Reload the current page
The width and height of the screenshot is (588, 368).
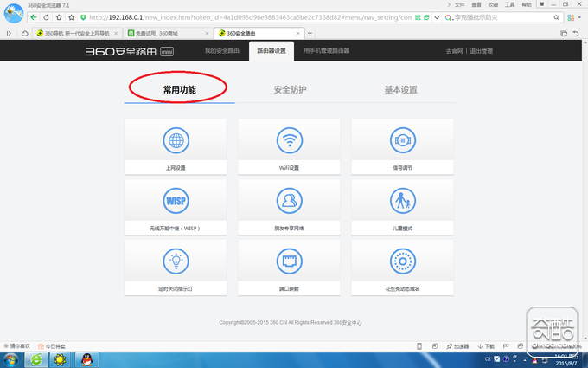(x=46, y=17)
